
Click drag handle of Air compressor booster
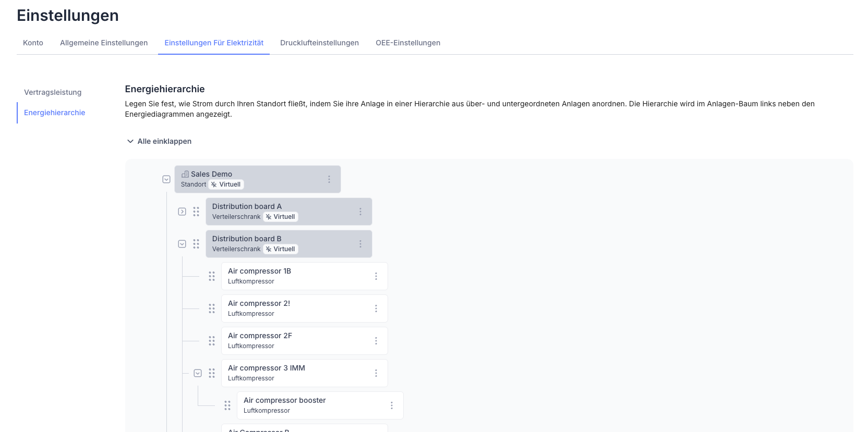click(227, 405)
